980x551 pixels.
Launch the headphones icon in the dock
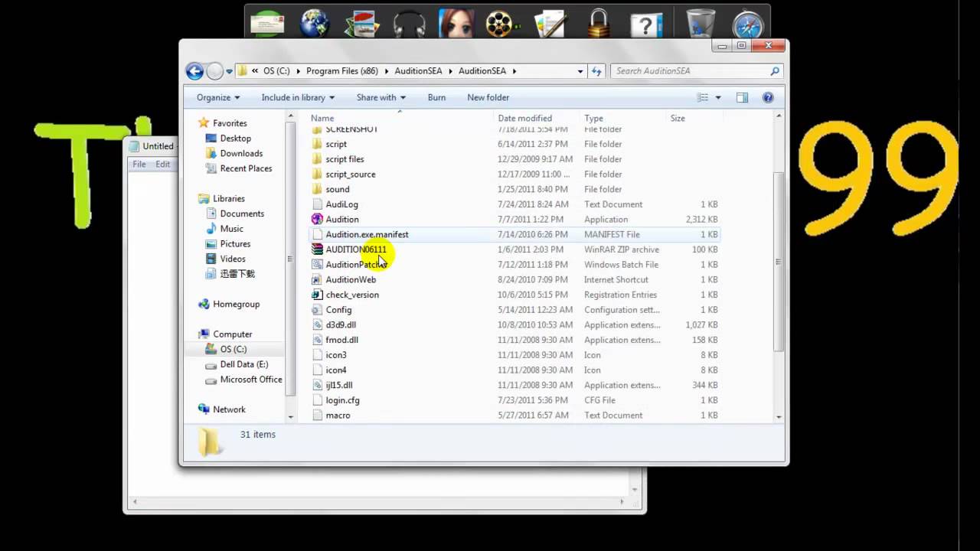click(x=409, y=23)
